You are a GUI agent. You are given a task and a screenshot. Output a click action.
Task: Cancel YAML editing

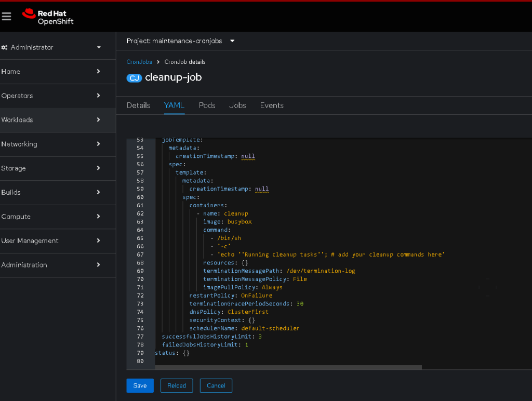click(x=216, y=386)
